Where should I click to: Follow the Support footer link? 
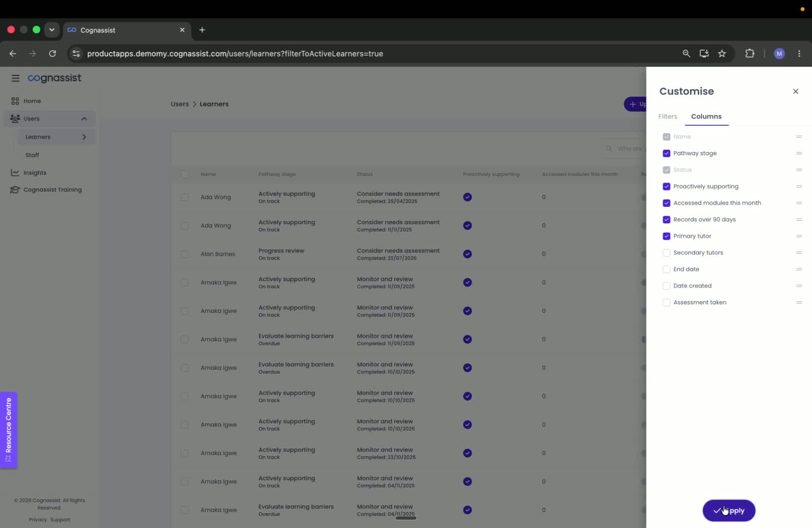[x=60, y=520]
